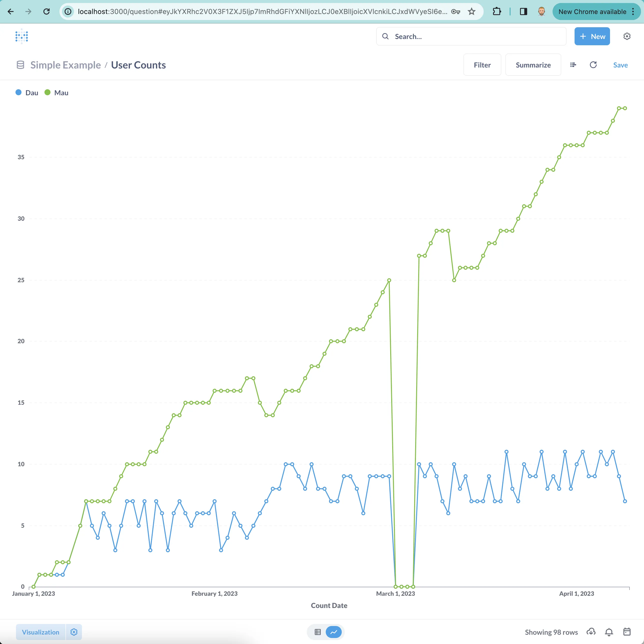The image size is (644, 644).
Task: Open the Visualization picker
Action: click(x=40, y=632)
